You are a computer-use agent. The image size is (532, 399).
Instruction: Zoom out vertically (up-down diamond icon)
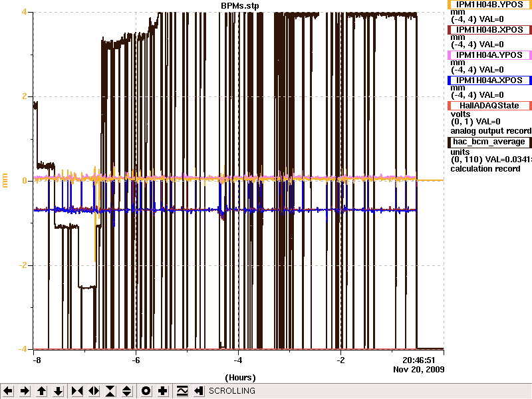(127, 391)
